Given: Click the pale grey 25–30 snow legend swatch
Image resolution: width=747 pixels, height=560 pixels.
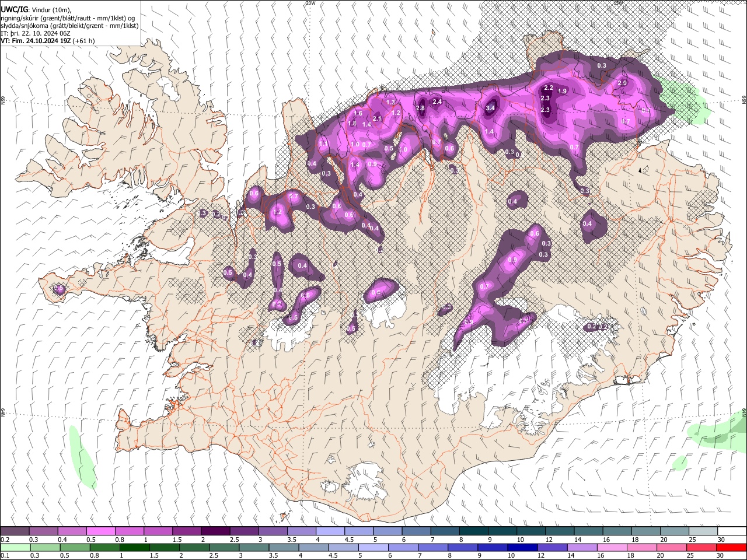Looking at the screenshot, I should 703,531.
